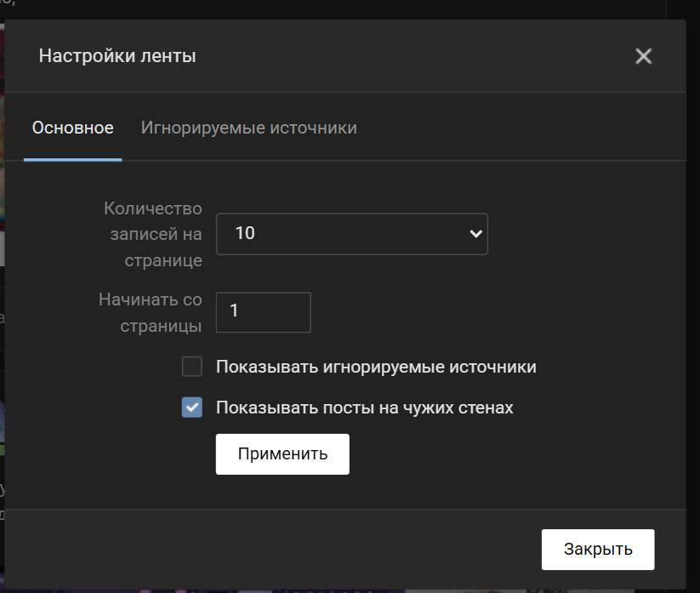The height and width of the screenshot is (593, 700).
Task: Switch to the Основное tab
Action: pyautogui.click(x=73, y=128)
